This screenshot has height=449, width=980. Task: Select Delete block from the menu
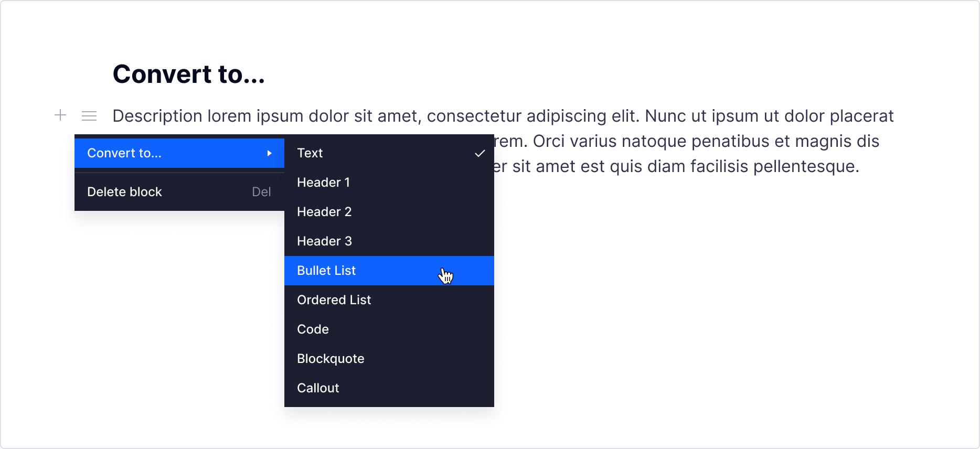(124, 191)
